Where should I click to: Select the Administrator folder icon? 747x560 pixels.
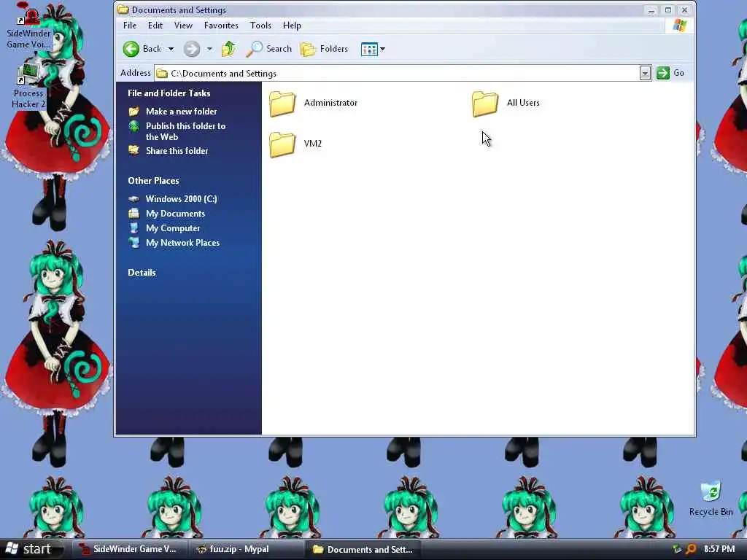click(282, 104)
